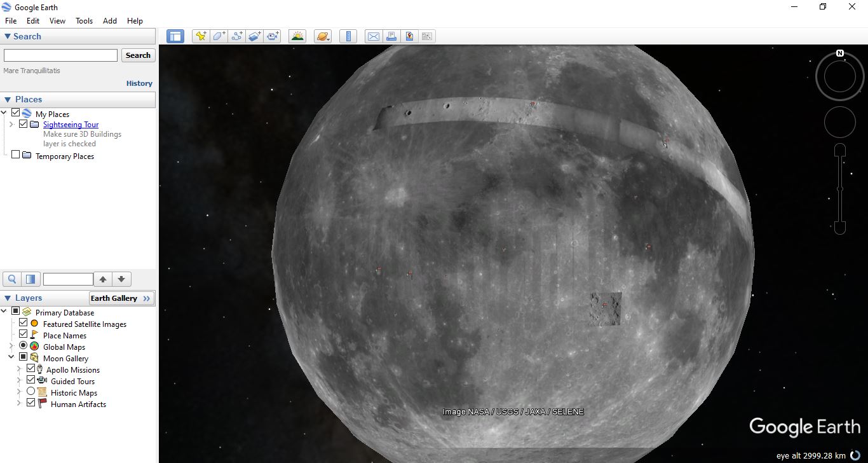Click the move joystick circle
The height and width of the screenshot is (463, 868).
840,122
